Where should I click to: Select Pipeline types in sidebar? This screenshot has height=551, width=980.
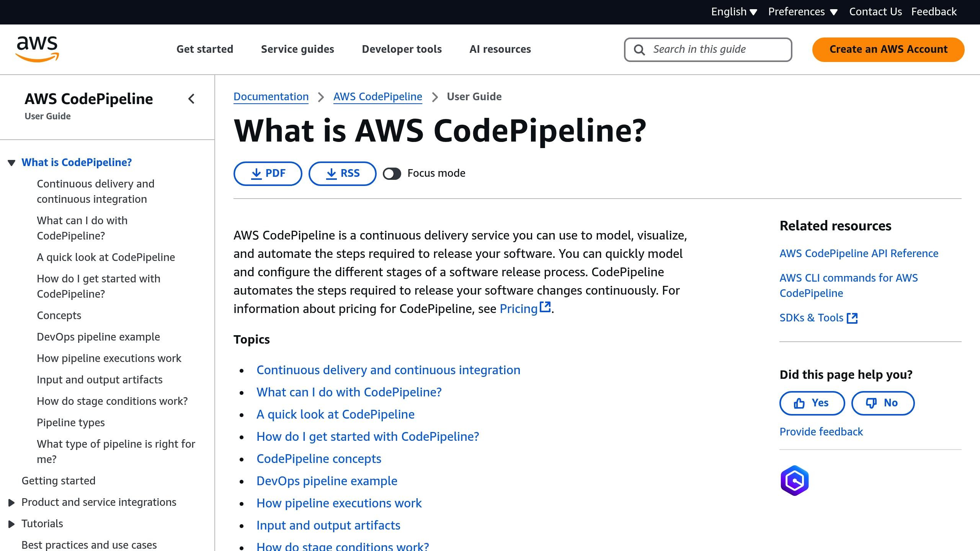71,423
